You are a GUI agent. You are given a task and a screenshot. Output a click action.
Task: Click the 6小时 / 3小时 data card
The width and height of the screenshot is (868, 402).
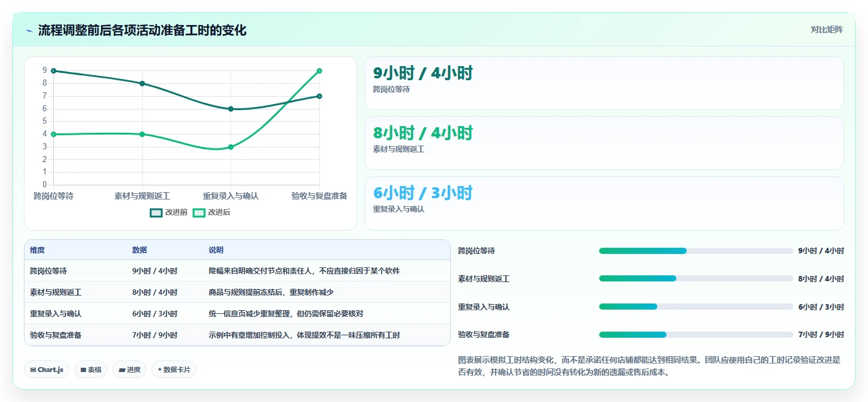pyautogui.click(x=604, y=203)
